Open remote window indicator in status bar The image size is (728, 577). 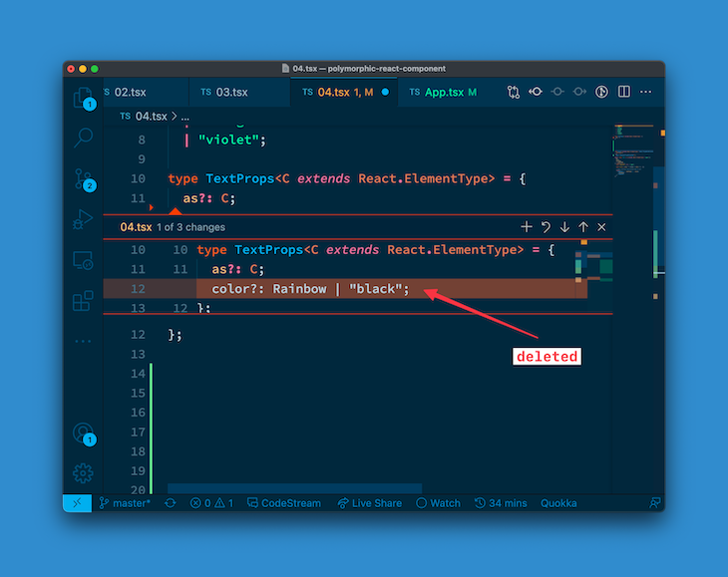click(x=77, y=503)
